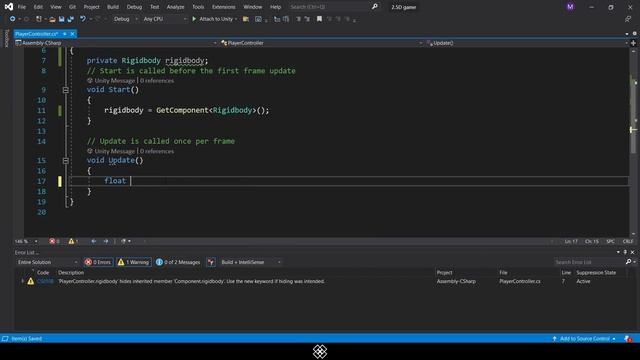
Task: Open the Analyze menu
Action: [x=175, y=7]
